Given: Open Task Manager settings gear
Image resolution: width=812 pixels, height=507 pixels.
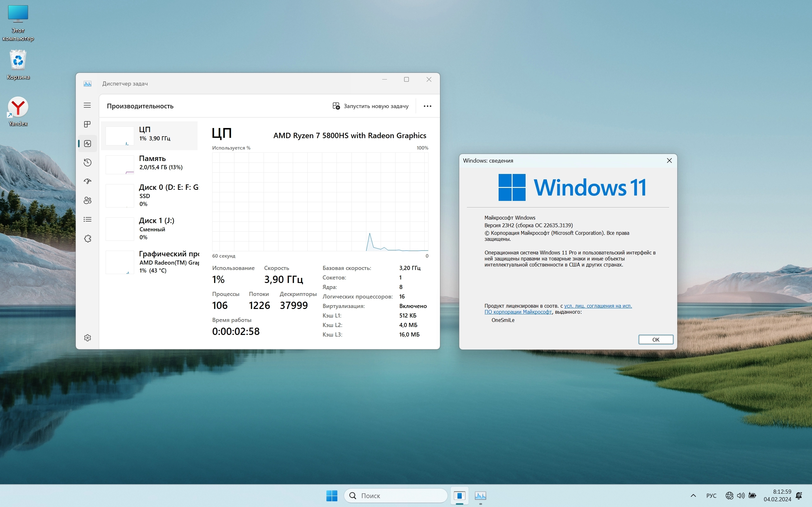Looking at the screenshot, I should click(x=87, y=338).
